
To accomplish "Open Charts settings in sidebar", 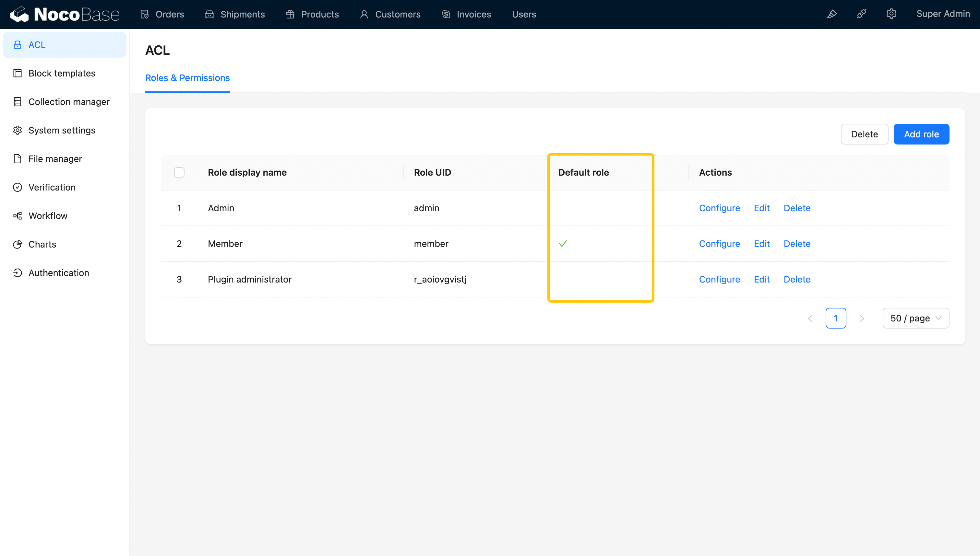I will (42, 244).
